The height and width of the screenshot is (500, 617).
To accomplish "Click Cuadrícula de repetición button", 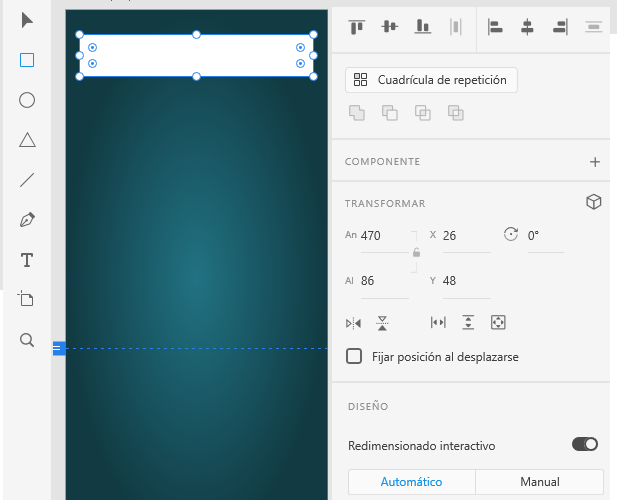I will tap(431, 80).
